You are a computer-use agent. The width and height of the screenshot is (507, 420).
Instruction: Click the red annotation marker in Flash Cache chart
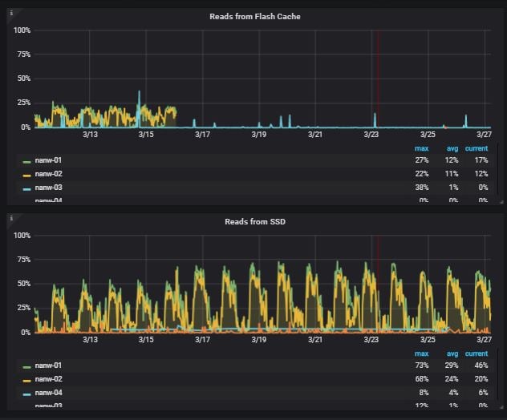click(378, 79)
